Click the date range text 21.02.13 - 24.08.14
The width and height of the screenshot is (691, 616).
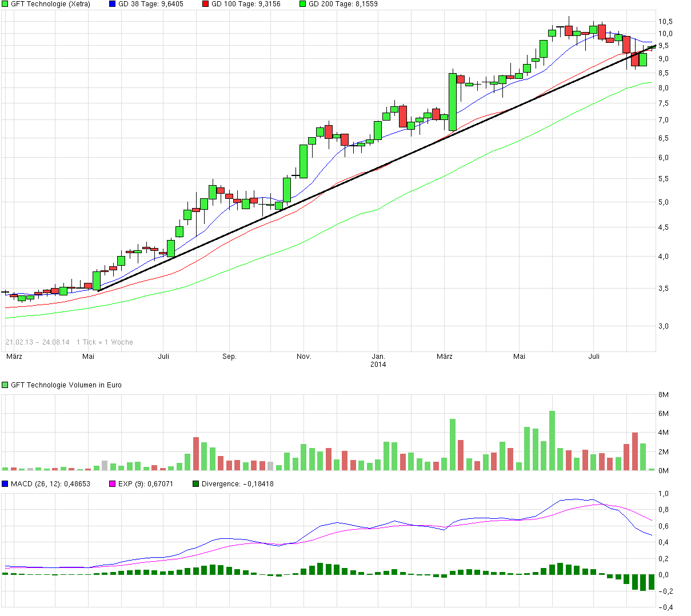tap(37, 342)
